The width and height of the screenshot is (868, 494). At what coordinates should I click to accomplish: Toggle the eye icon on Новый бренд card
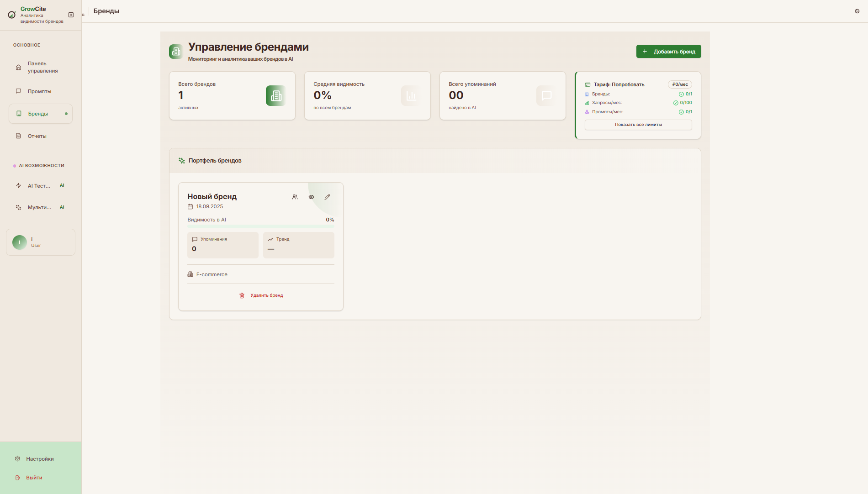(311, 197)
